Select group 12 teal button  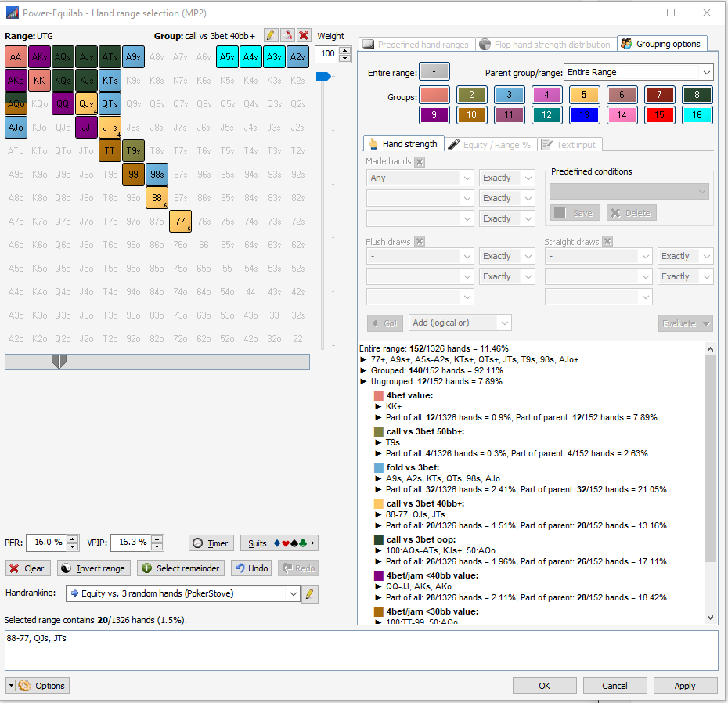(x=546, y=115)
